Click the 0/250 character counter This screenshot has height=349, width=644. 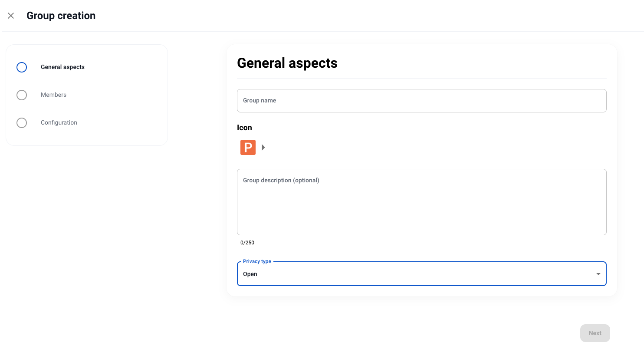(x=247, y=243)
